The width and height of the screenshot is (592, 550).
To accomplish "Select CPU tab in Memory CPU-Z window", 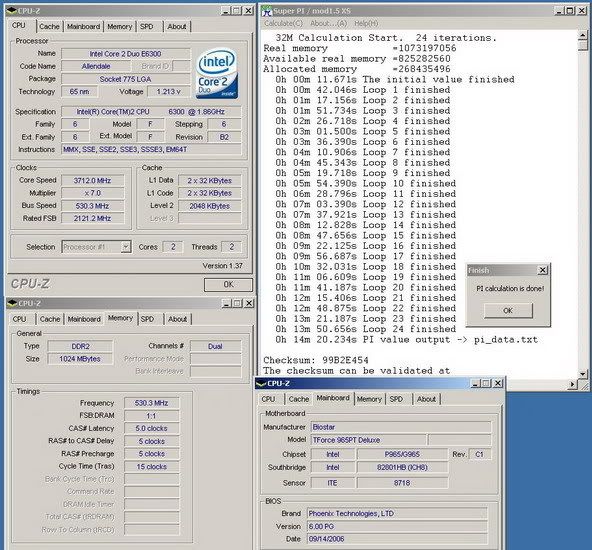I will tap(20, 319).
